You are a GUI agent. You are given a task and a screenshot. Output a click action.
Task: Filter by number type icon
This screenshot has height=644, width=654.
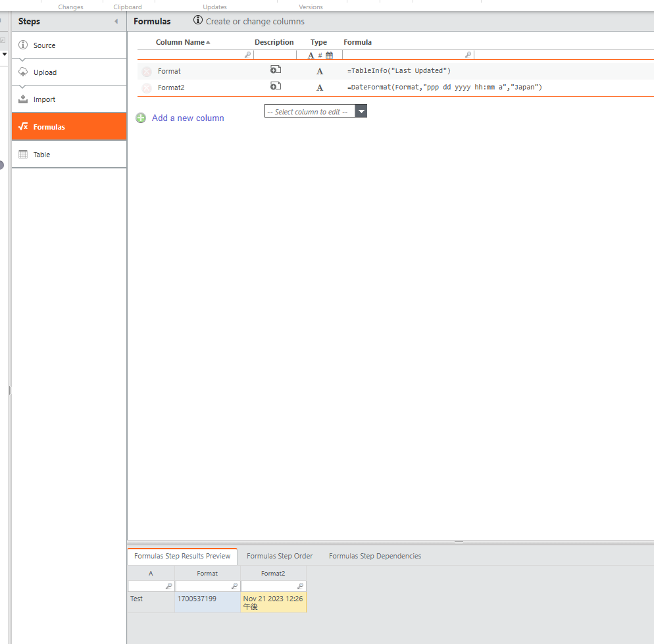pos(320,55)
